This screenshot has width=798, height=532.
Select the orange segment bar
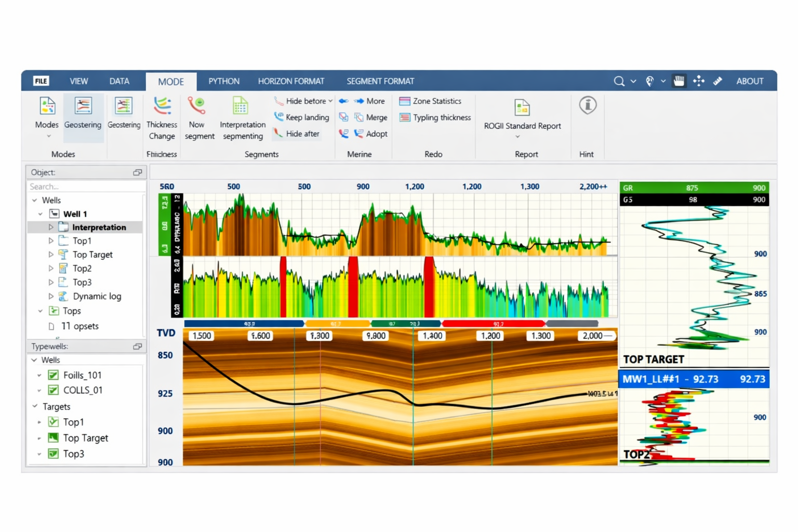pos(338,324)
